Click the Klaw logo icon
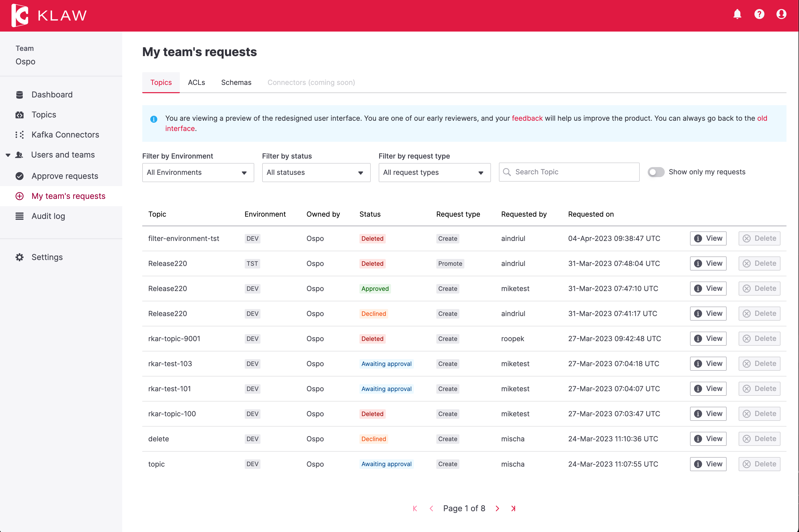 click(20, 15)
